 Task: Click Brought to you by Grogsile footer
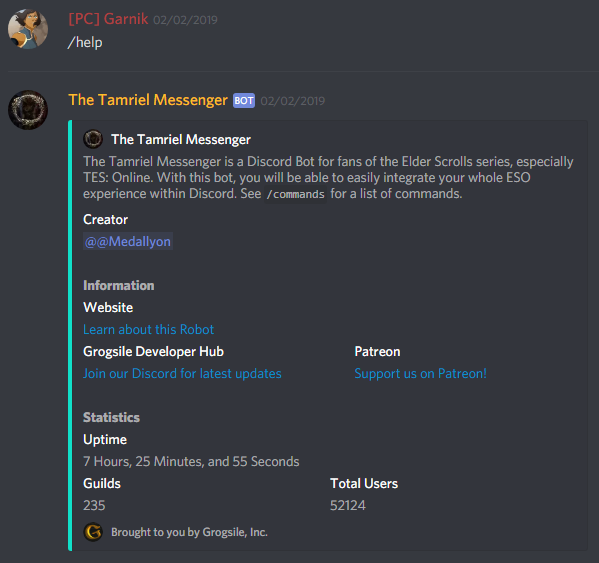tap(189, 532)
